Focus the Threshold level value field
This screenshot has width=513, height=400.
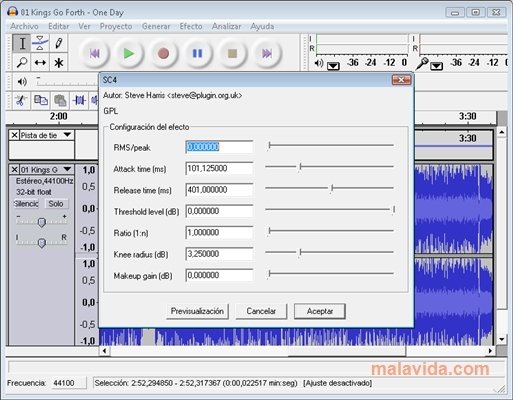(x=219, y=211)
